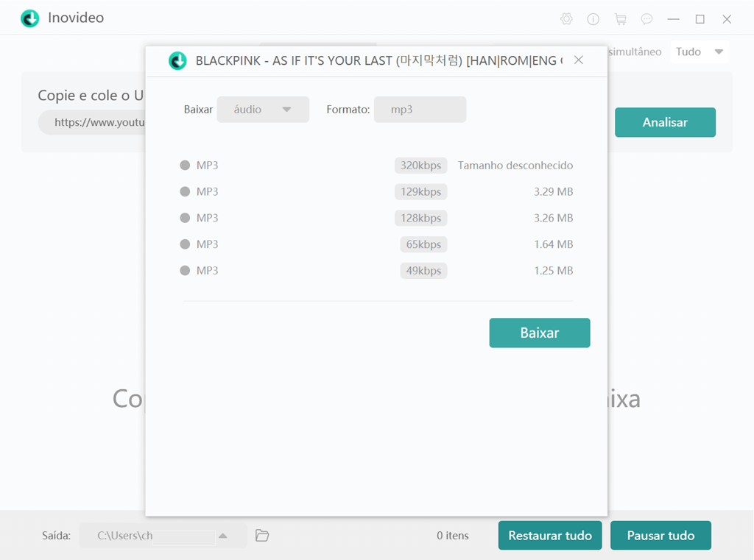Image resolution: width=754 pixels, height=560 pixels.
Task: Open settings via the gear icon
Action: (x=566, y=18)
